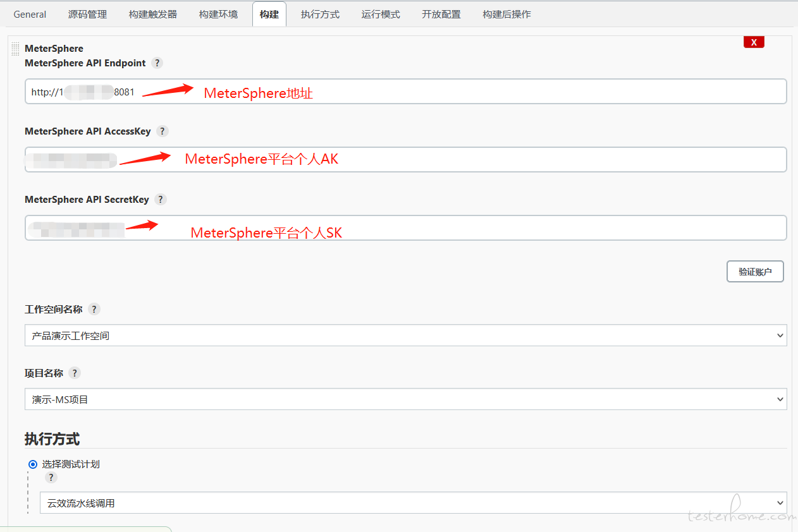798x532 pixels.
Task: Click the MeterSphere API AccessKey label
Action: pos(88,131)
